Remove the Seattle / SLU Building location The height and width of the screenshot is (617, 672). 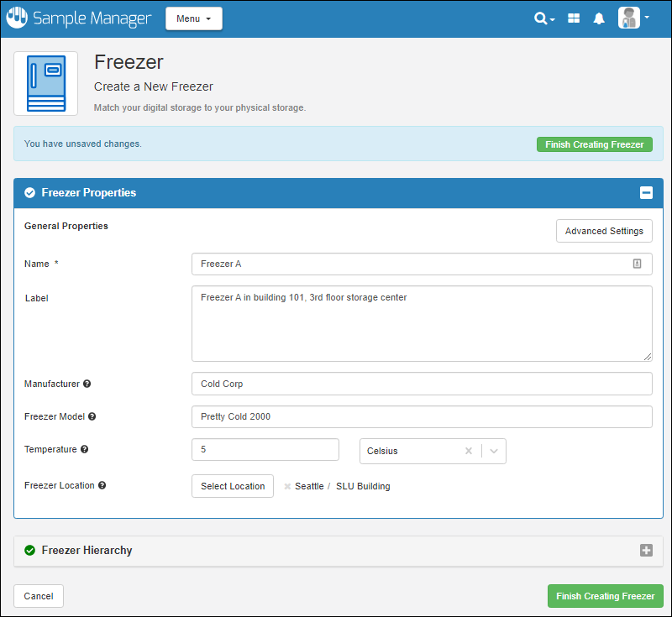[287, 486]
